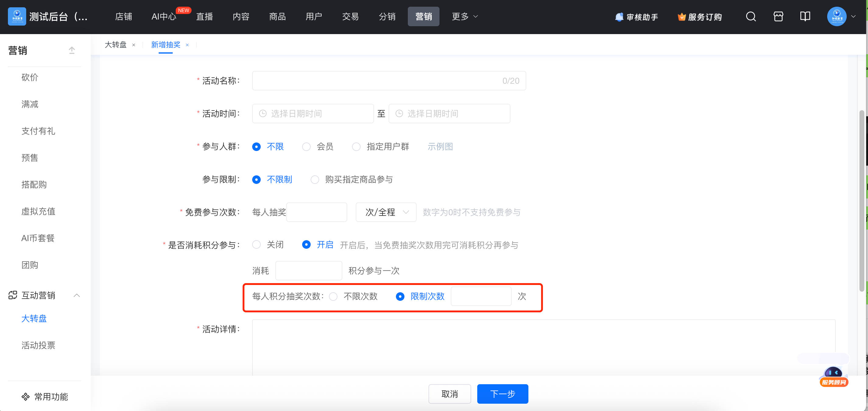
Task: Close the 大转盘 tab
Action: (134, 45)
